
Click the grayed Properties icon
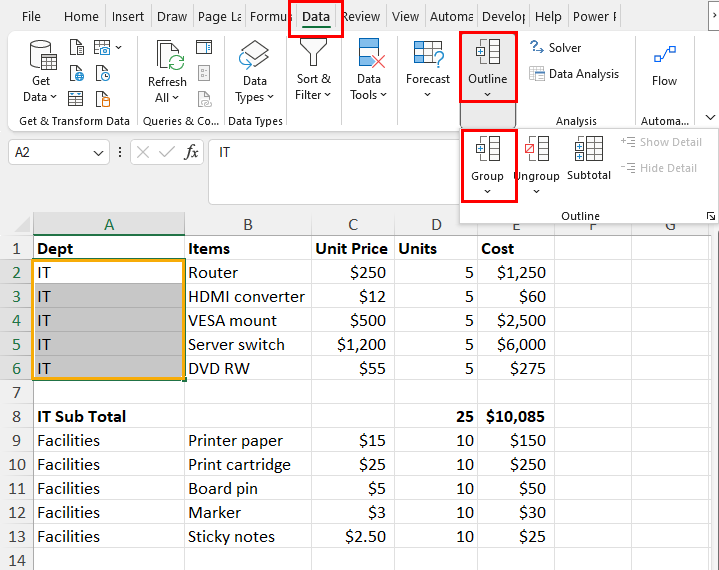[204, 73]
